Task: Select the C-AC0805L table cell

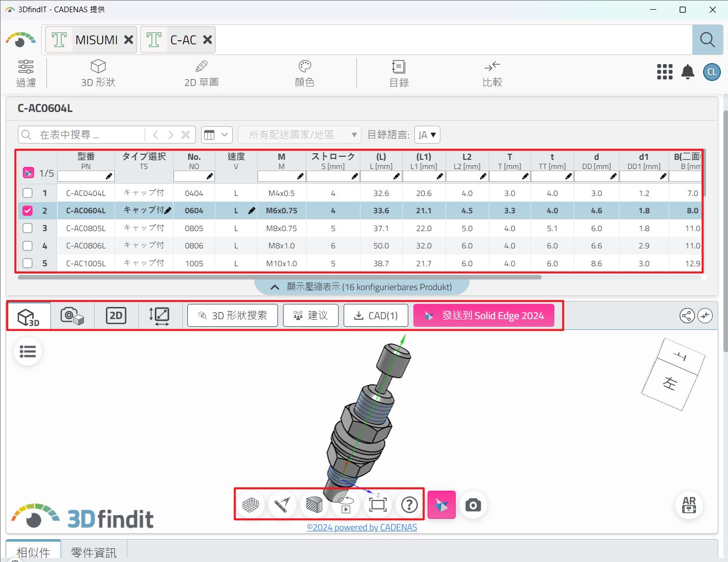Action: [x=86, y=228]
